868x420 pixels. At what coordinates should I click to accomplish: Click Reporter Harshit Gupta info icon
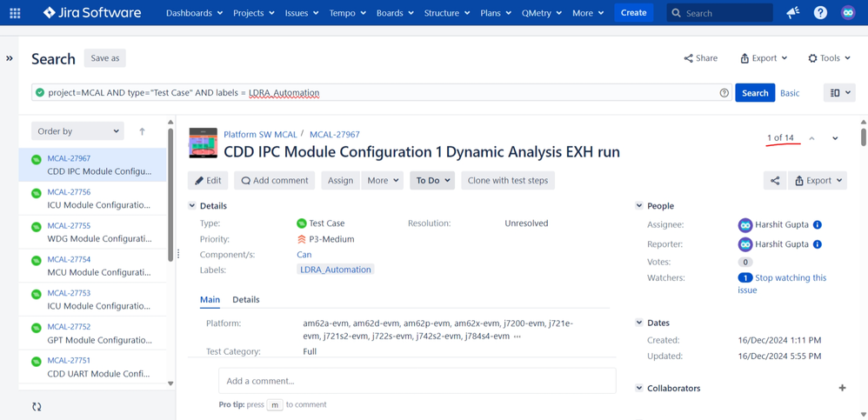click(817, 244)
